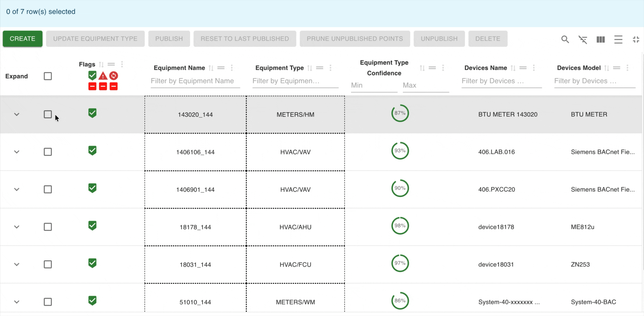Viewport: 644px width, 316px height.
Task: Filter by green verified flag in header
Action: pos(92,76)
